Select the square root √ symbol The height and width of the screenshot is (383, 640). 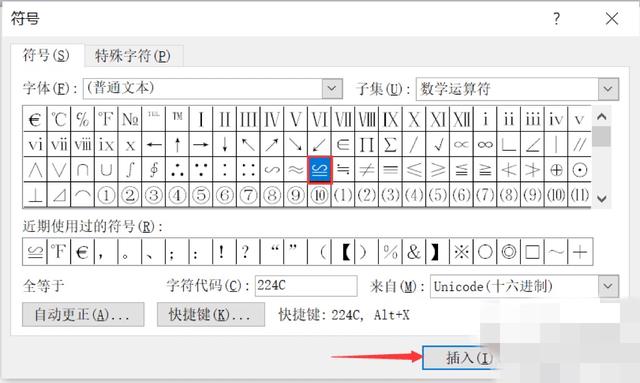(438, 145)
